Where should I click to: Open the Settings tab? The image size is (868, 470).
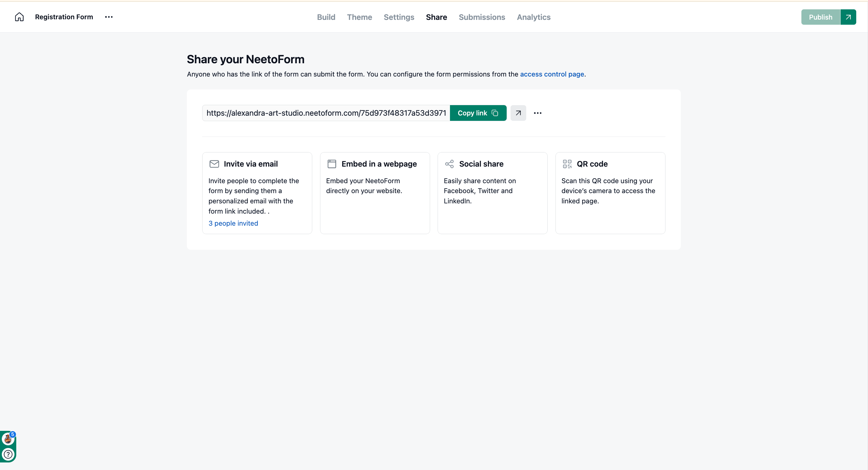[399, 17]
